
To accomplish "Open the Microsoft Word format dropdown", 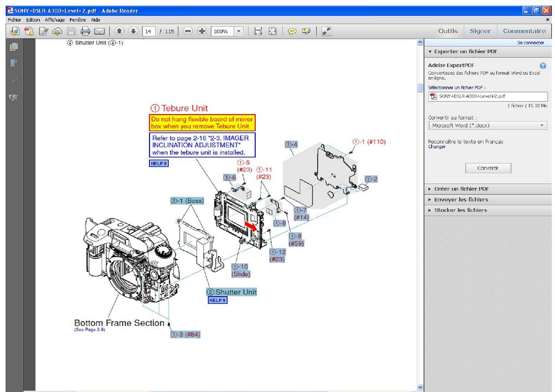I will (x=488, y=126).
